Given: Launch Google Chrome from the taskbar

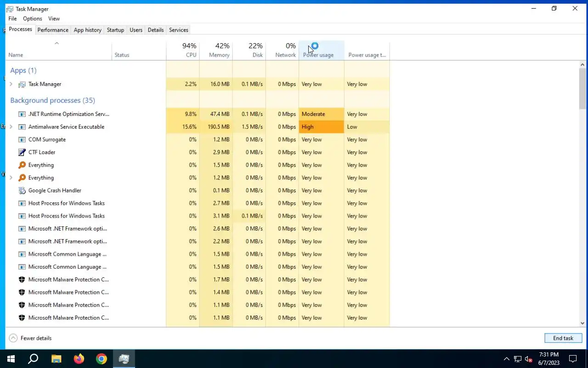Looking at the screenshot, I should point(102,359).
